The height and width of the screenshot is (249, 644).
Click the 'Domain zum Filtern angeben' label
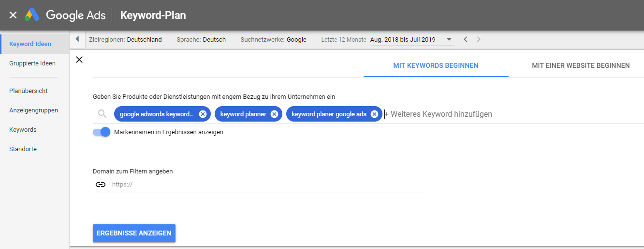(133, 171)
